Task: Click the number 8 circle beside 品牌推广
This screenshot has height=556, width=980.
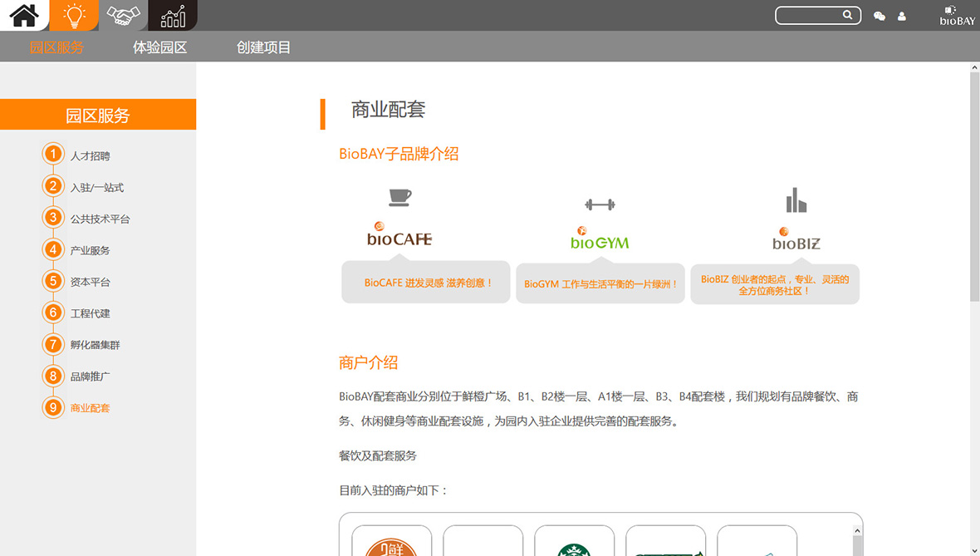Action: [x=53, y=376]
